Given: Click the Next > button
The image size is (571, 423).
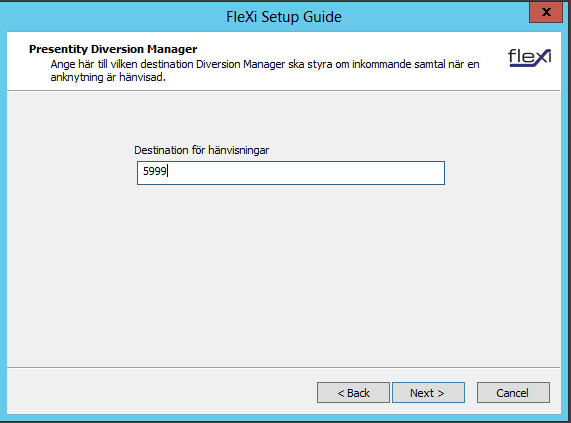Looking at the screenshot, I should [x=428, y=392].
